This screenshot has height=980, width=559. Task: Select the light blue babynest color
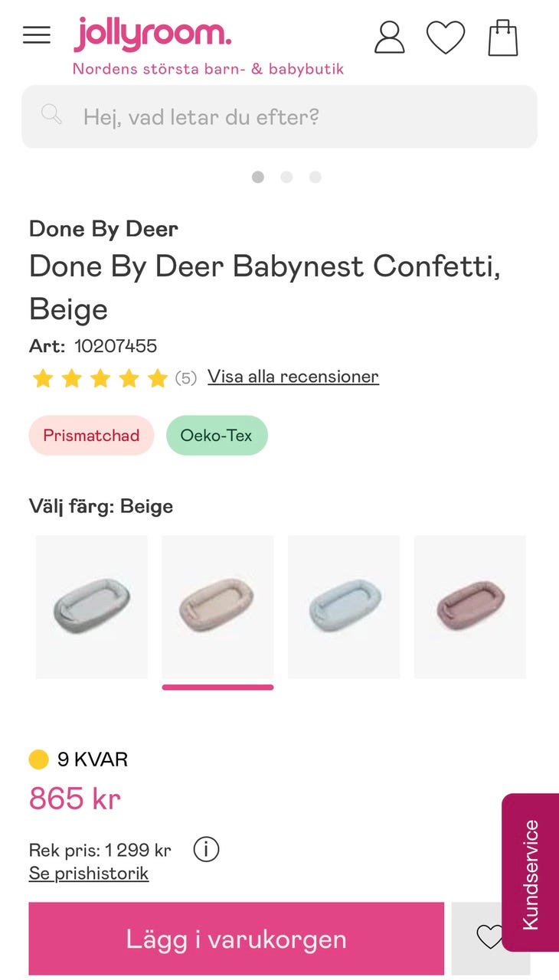[344, 606]
